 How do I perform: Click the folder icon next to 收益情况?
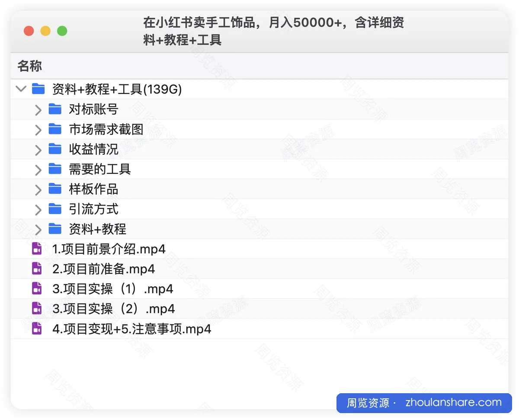55,149
